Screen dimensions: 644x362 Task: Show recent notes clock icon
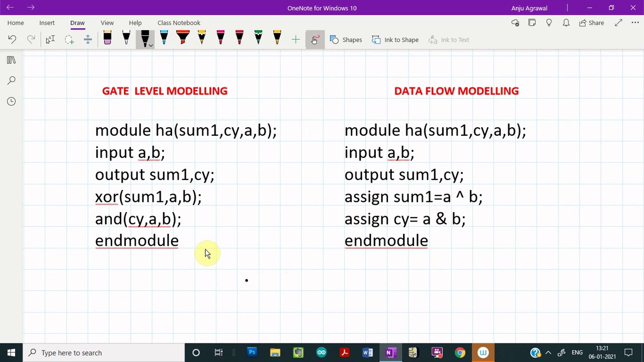(11, 101)
